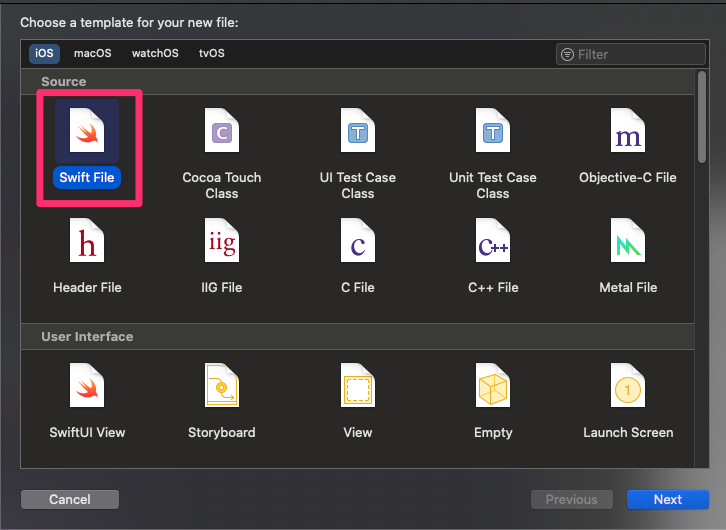Choose the SwiftUI View template icon
Image resolution: width=726 pixels, height=530 pixels.
tap(87, 385)
